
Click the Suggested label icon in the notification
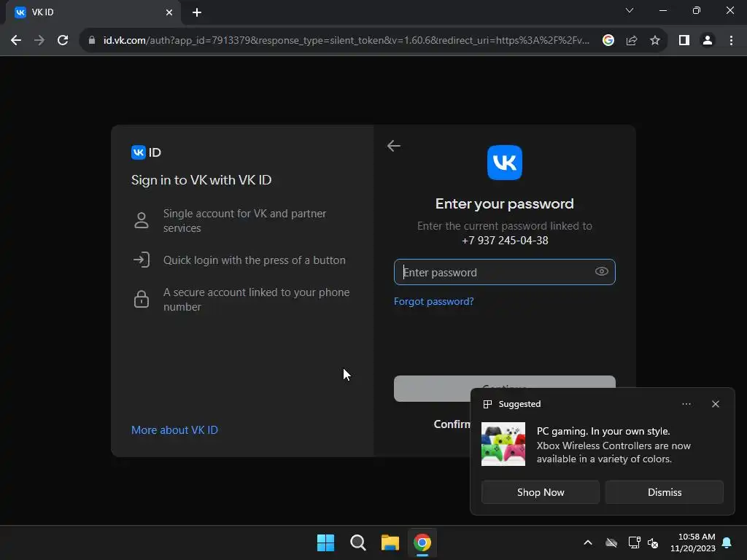point(487,404)
